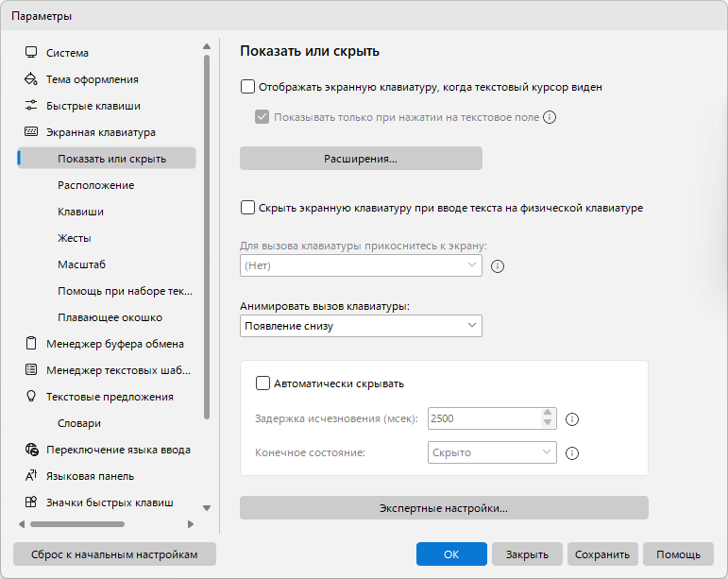Click the Сохранить button
728x579 pixels.
click(x=602, y=553)
